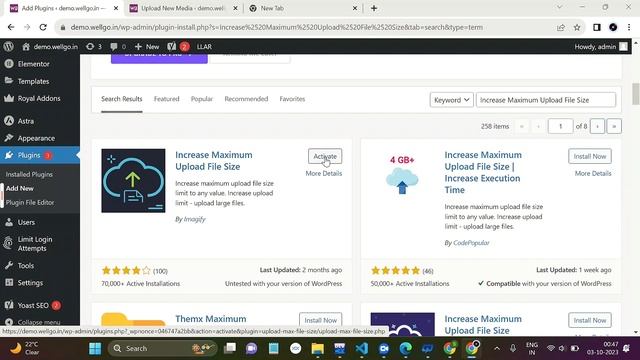Switch to the Recommended tab

coord(246,99)
